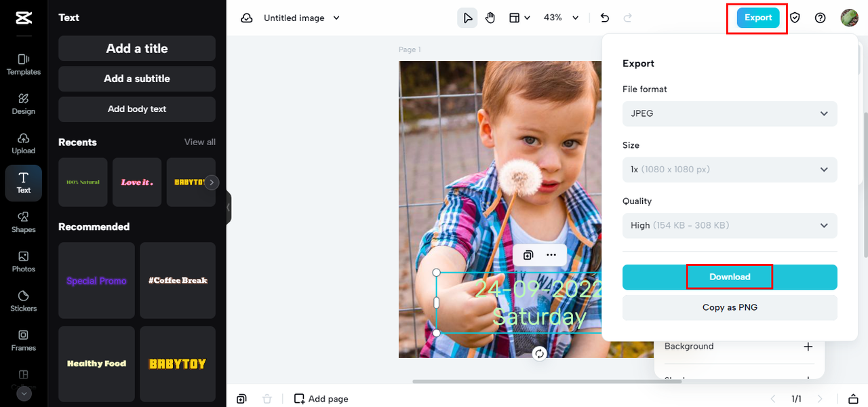Open the 43% zoom level dropdown
This screenshot has width=868, height=407.
pos(561,18)
